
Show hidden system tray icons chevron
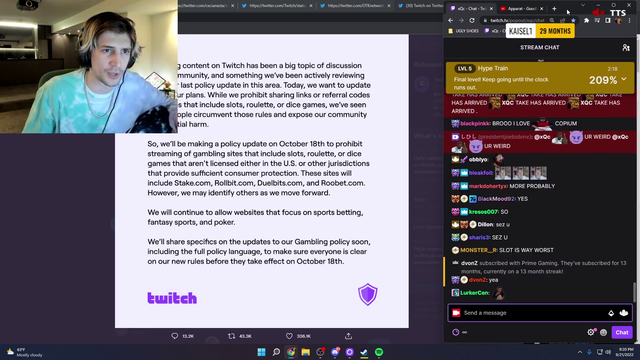point(580,352)
